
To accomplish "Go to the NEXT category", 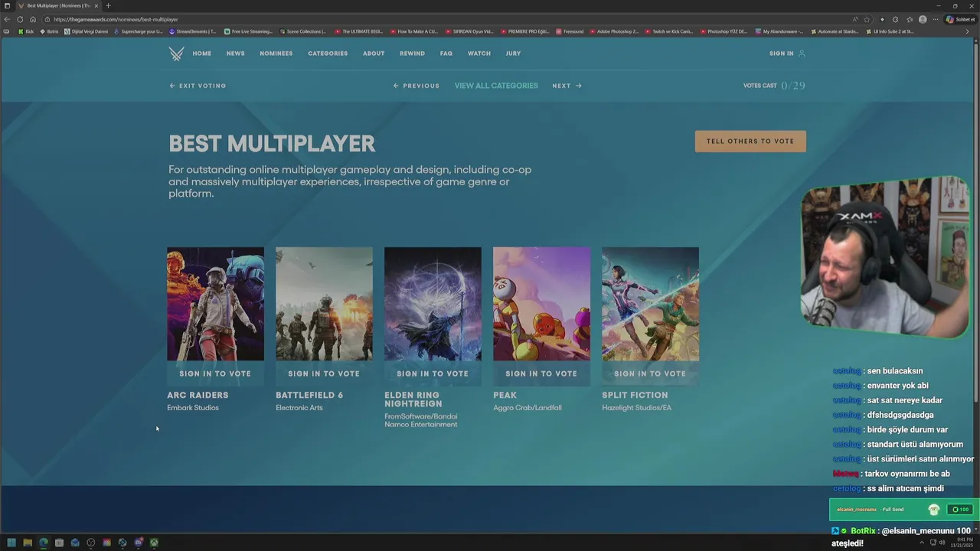I will click(567, 86).
